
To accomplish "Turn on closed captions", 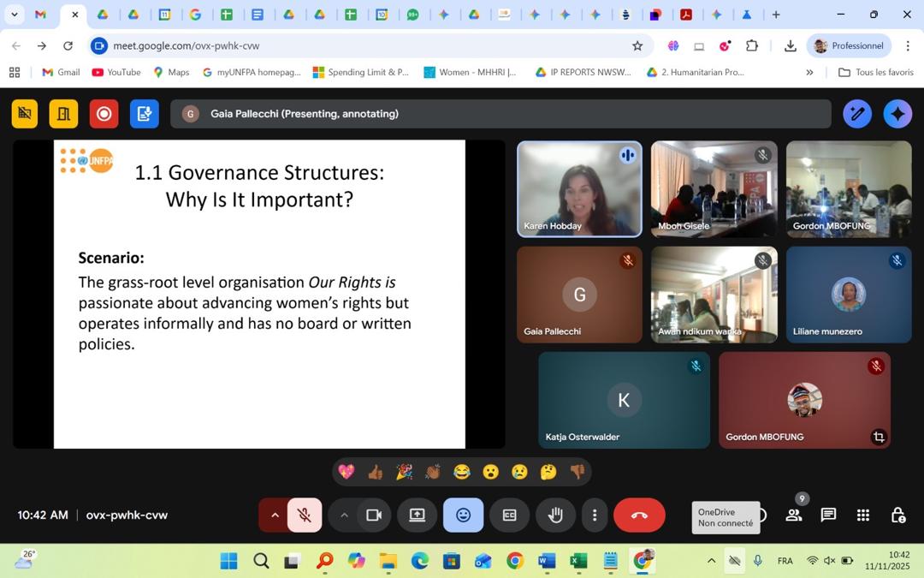I will click(509, 515).
